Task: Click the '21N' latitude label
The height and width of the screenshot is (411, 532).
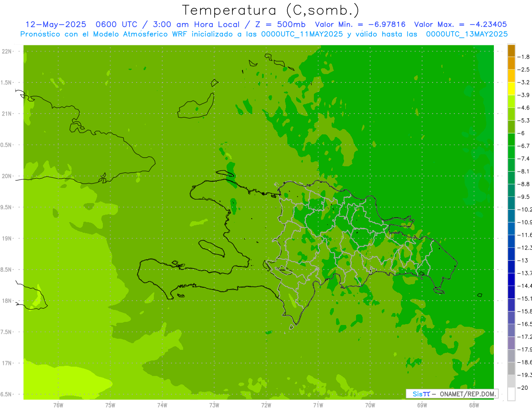Action: point(7,114)
